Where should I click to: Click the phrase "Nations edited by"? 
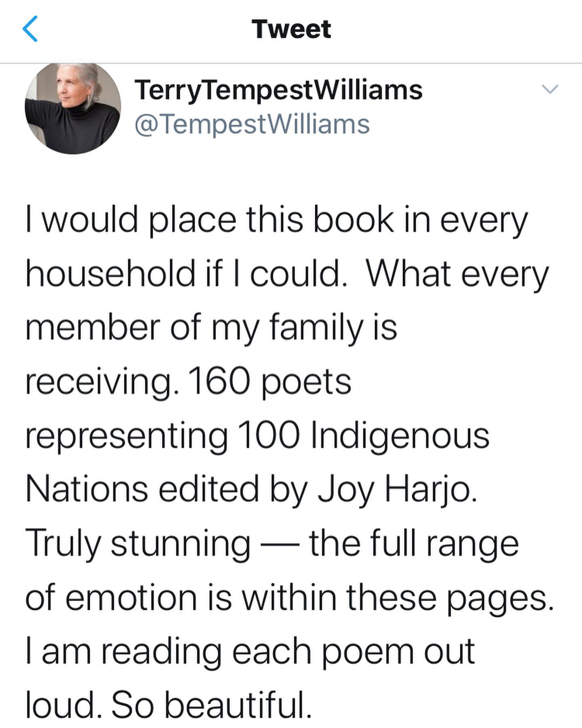pos(167,489)
